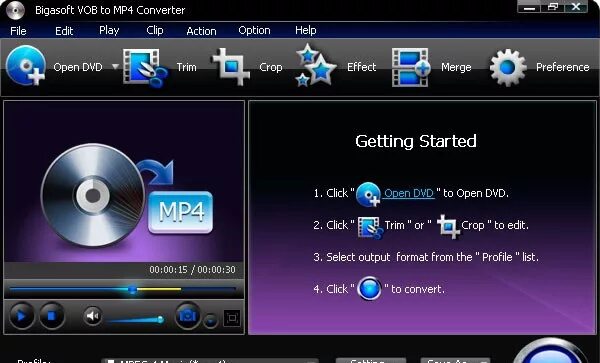Click the app disc icon in title bar
This screenshot has height=363, width=600.
click(x=15, y=10)
